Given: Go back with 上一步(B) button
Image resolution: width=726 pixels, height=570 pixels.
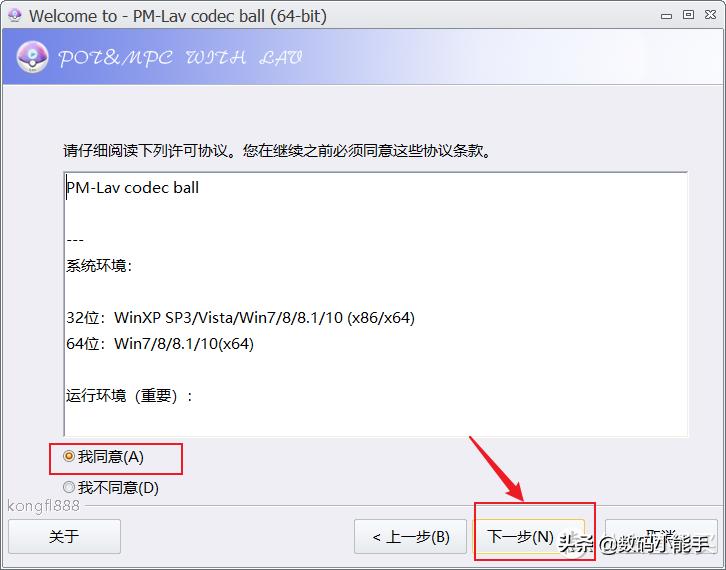Looking at the screenshot, I should point(410,537).
